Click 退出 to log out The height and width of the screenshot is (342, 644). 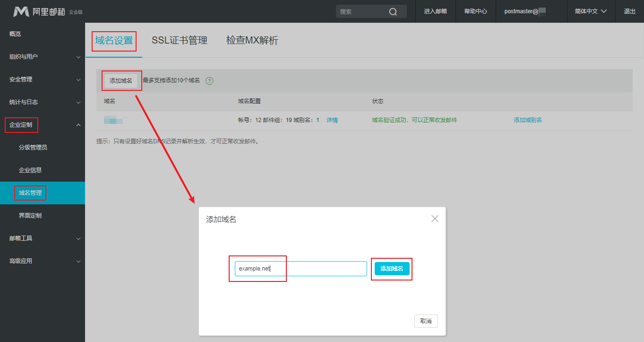tap(630, 11)
